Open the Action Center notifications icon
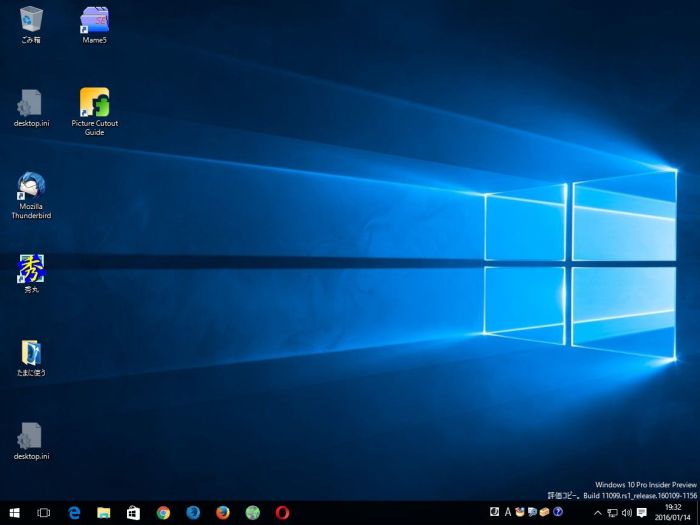 click(x=642, y=513)
